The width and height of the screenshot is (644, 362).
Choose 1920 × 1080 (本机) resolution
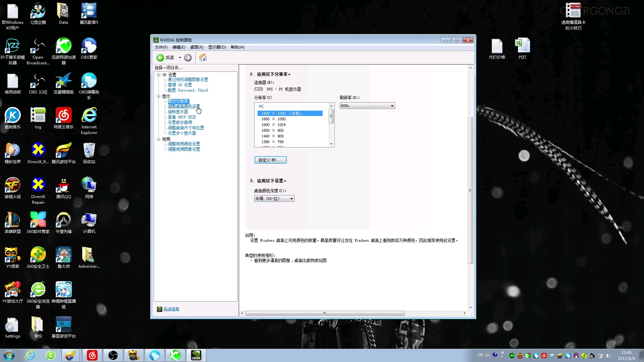pyautogui.click(x=290, y=113)
